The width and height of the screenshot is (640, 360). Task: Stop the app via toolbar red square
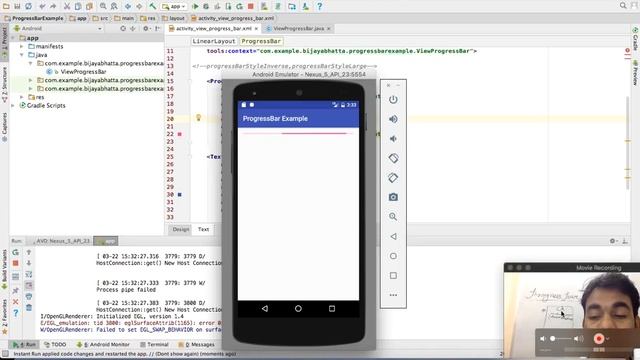pyautogui.click(x=251, y=6)
